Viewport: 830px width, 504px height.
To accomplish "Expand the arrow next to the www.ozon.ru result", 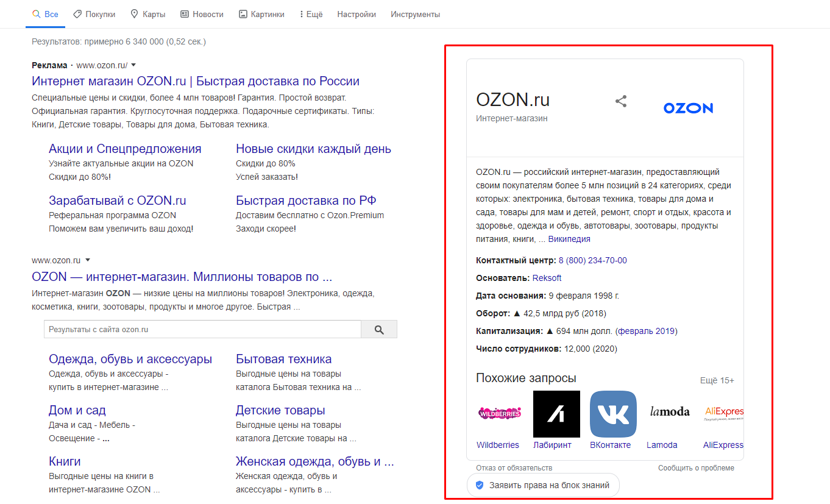I will [88, 260].
